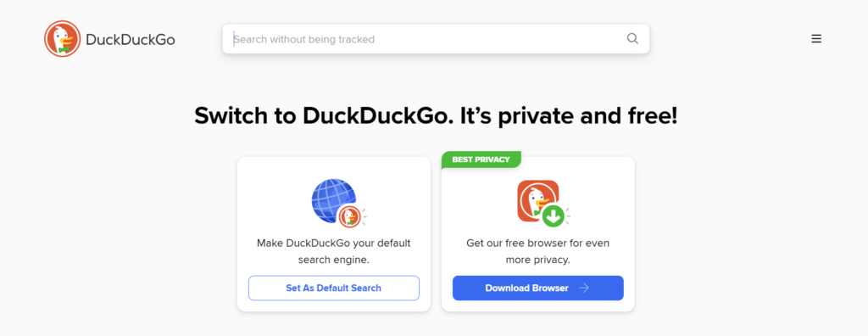Select the default search engine card
The image size is (868, 336).
pos(334,234)
